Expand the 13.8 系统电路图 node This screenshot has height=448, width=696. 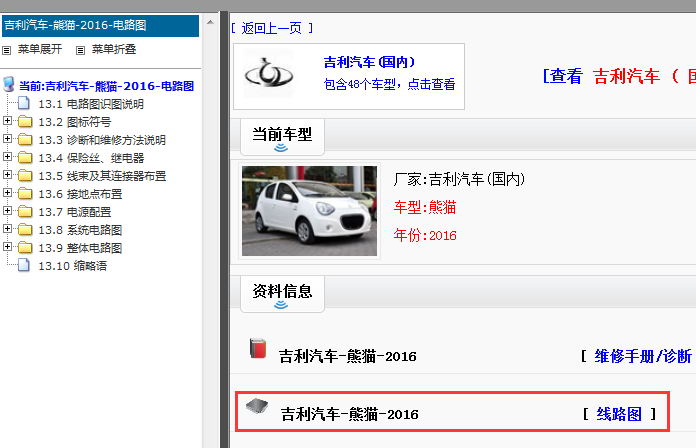pyautogui.click(x=7, y=229)
